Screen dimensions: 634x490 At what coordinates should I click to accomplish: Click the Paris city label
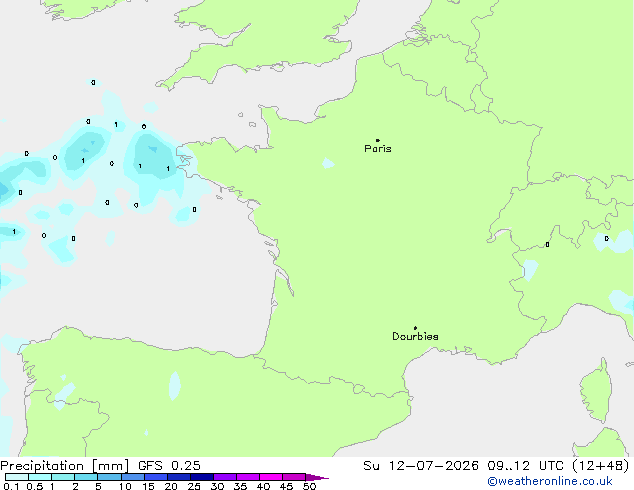point(378,149)
